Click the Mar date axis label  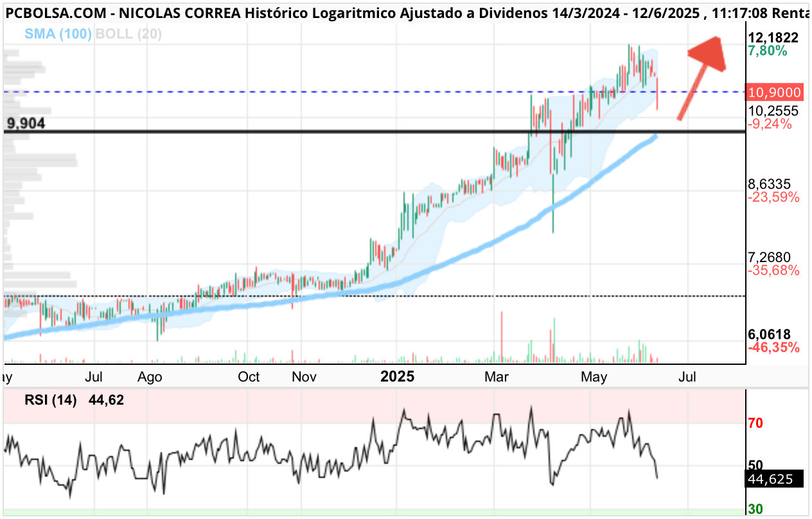[x=496, y=376]
